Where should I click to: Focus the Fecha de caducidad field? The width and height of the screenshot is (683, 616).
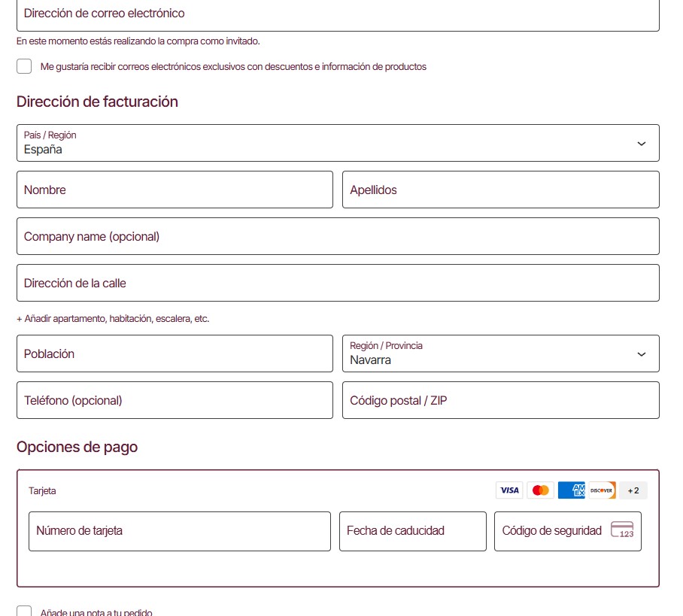point(412,531)
